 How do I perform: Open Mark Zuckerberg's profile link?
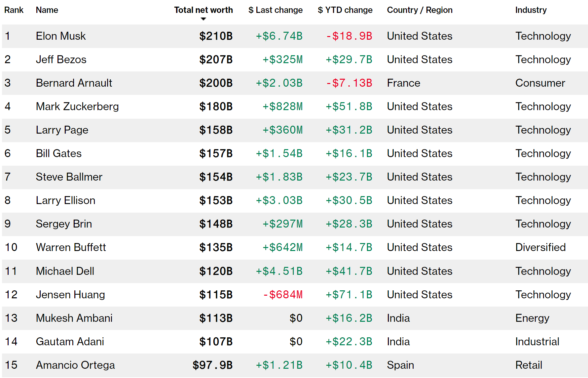pyautogui.click(x=77, y=106)
